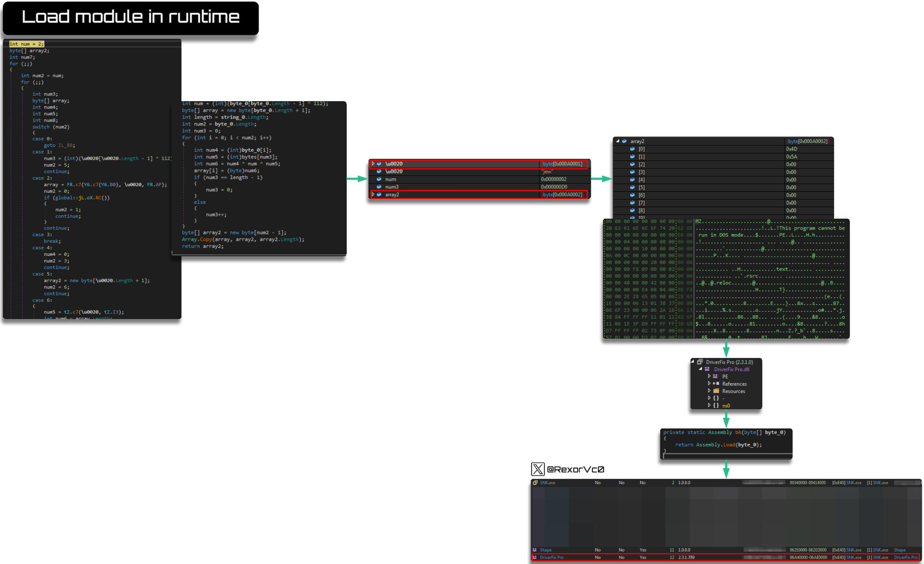The height and width of the screenshot is (564, 924).
Task: Expand the PE node in assembly tree
Action: (x=709, y=376)
